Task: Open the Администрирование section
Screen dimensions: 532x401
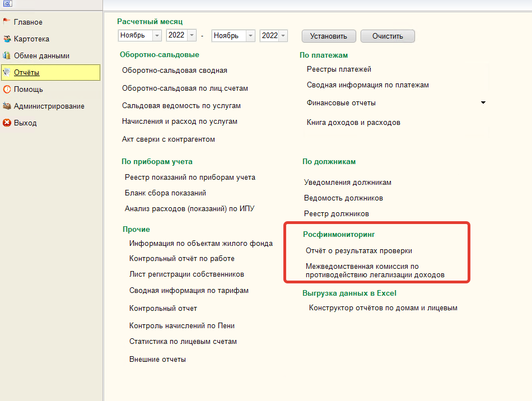Action: click(49, 106)
